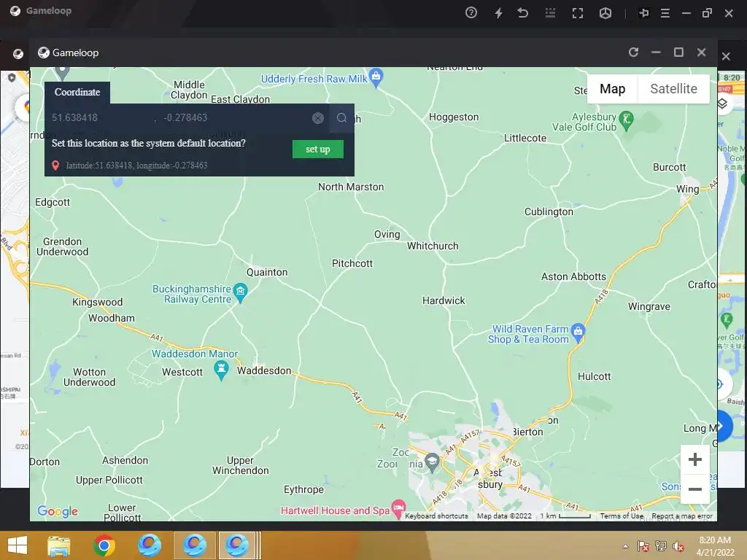Zoom out on the map
747x560 pixels.
click(x=695, y=489)
